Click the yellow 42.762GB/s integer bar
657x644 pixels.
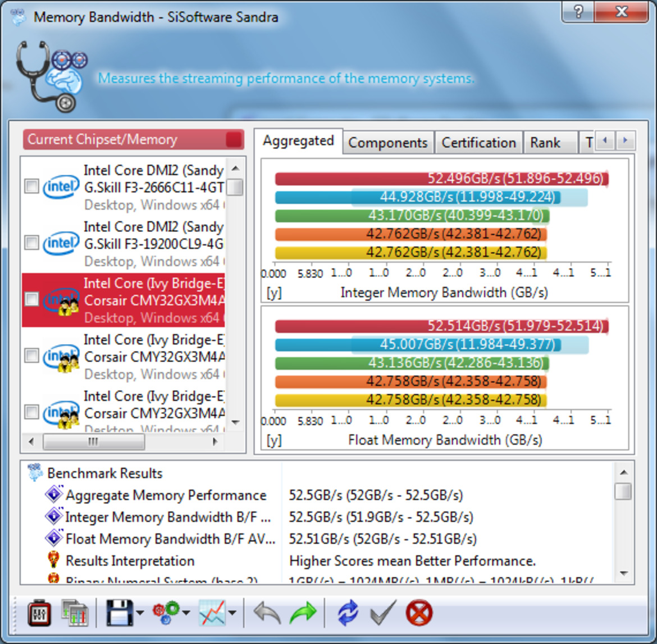410,252
